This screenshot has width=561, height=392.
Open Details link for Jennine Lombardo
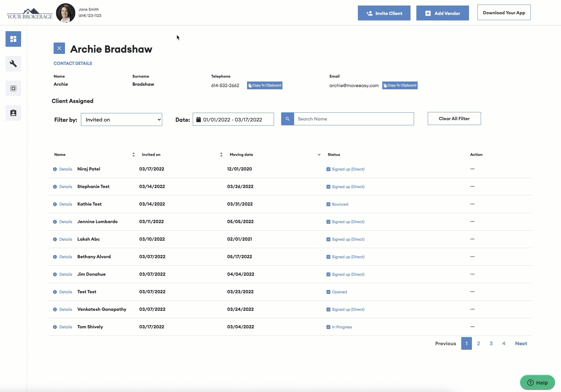click(x=66, y=222)
